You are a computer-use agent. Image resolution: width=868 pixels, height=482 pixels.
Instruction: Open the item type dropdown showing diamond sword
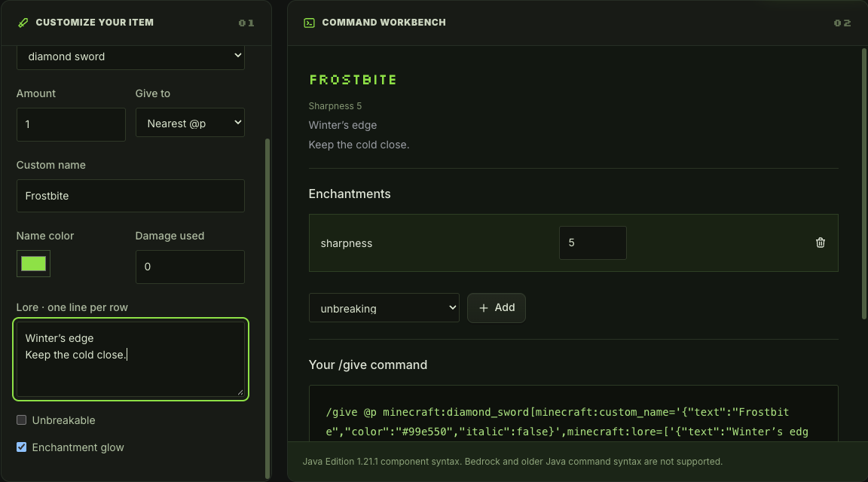[x=130, y=56]
